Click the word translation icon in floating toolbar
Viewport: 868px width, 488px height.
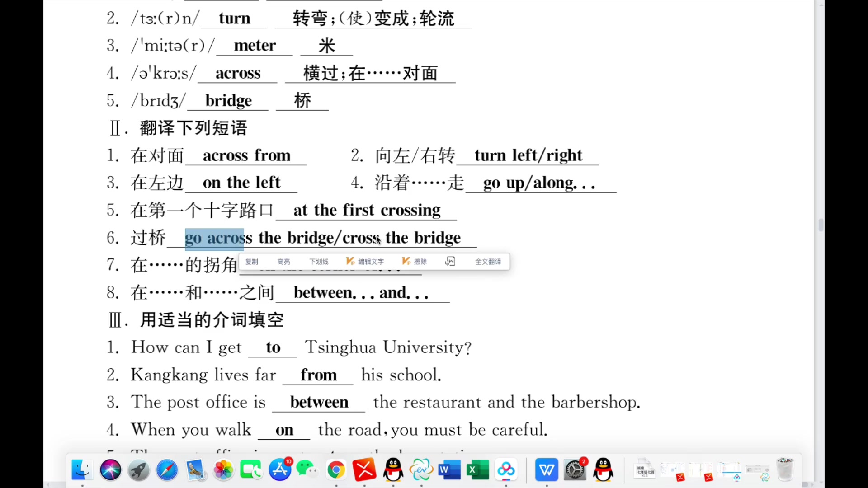(x=451, y=261)
